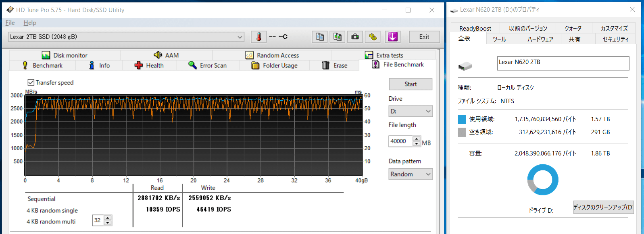The image size is (644, 234).
Task: Click the Info tab icon
Action: click(92, 65)
